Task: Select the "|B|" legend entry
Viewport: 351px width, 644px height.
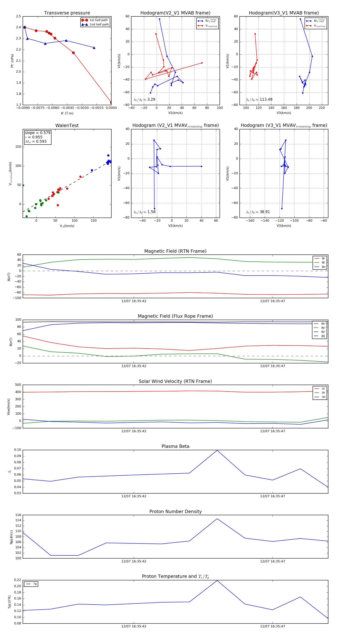Action: coord(320,336)
